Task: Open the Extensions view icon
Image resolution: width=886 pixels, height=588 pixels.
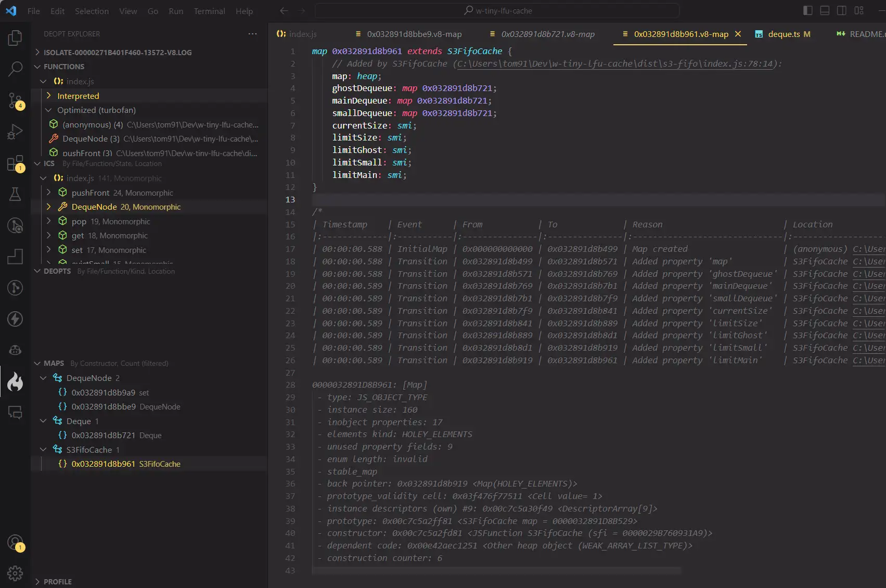Action: pyautogui.click(x=15, y=163)
